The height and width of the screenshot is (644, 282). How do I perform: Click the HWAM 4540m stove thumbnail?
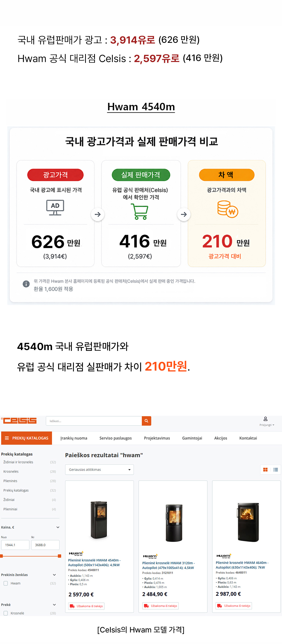click(x=99, y=520)
